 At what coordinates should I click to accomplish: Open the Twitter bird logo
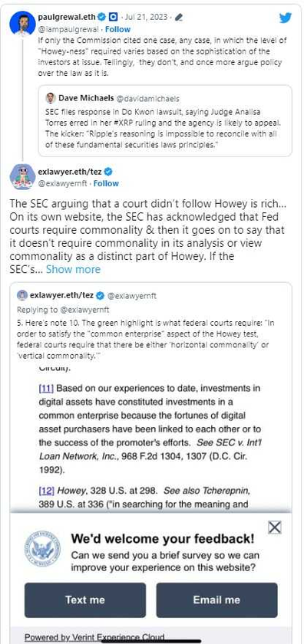[x=285, y=18]
